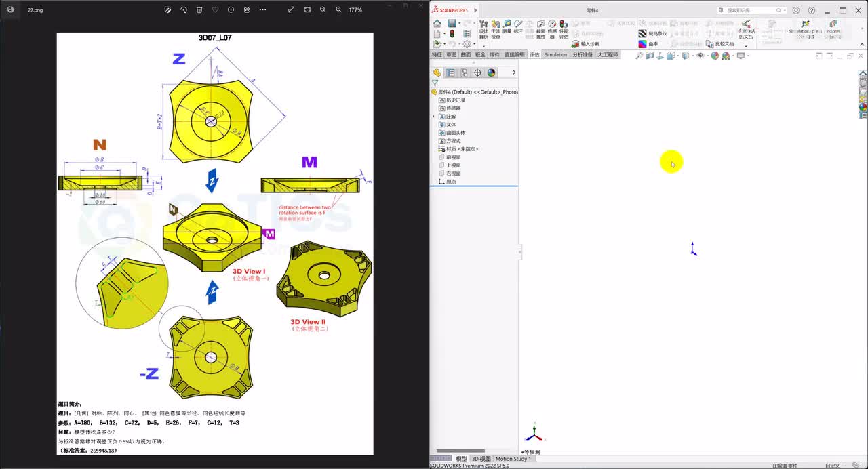Rotate the image in Photos viewer
Image resolution: width=868 pixels, height=469 pixels.
(x=184, y=9)
